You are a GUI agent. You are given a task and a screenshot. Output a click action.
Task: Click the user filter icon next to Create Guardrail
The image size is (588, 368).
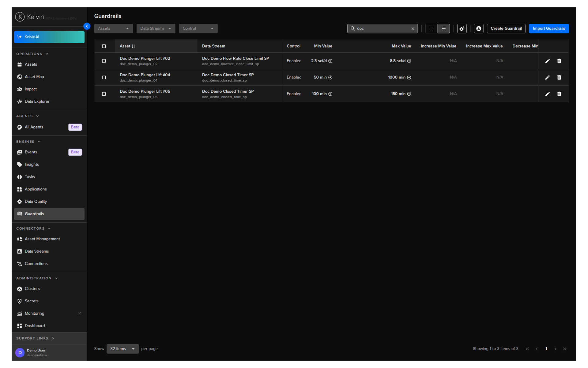(479, 29)
